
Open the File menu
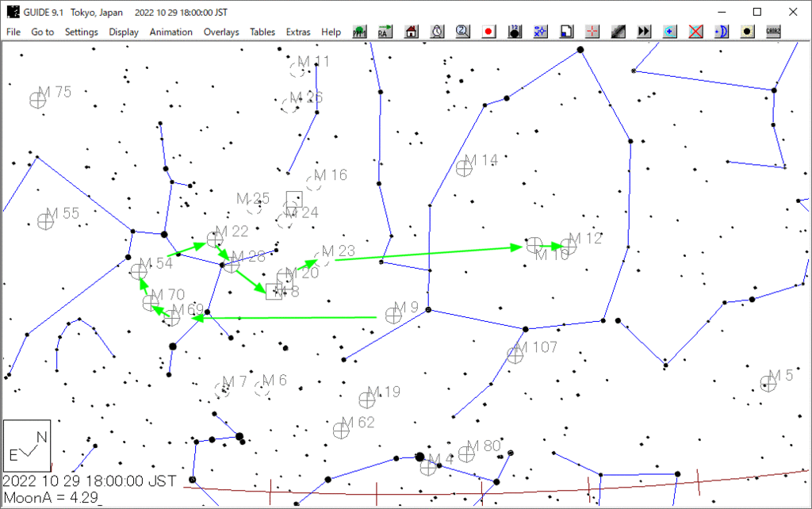pyautogui.click(x=13, y=33)
